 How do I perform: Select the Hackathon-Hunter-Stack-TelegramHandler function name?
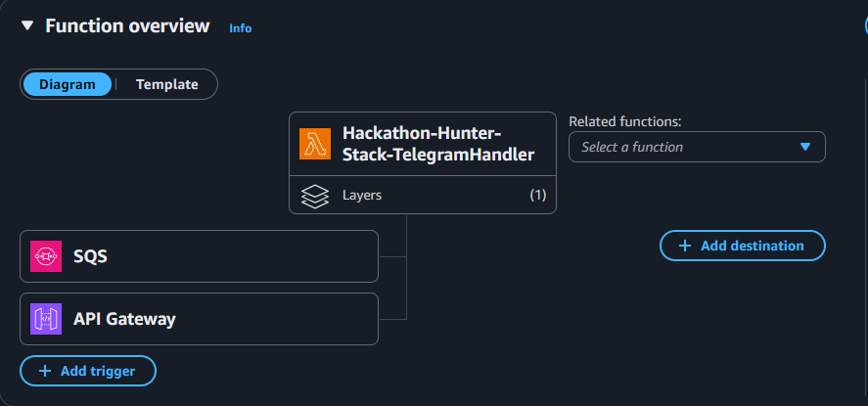(437, 145)
